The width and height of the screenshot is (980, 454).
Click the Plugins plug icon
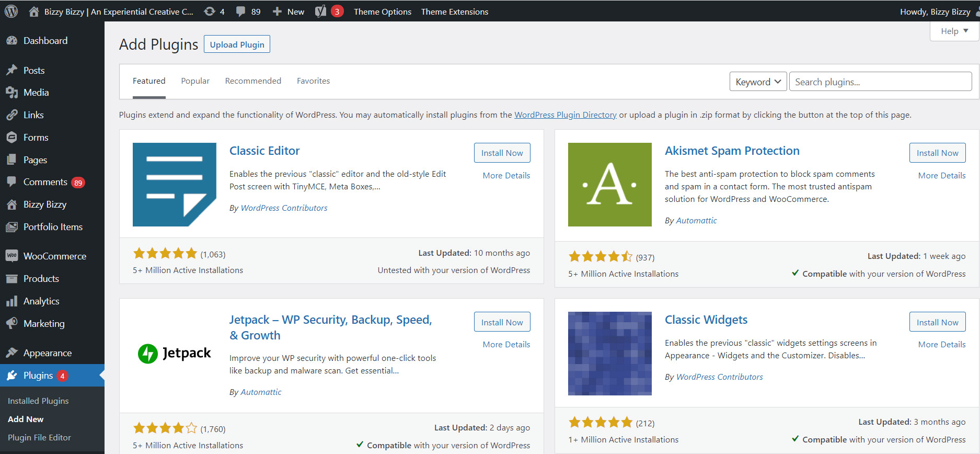point(11,376)
